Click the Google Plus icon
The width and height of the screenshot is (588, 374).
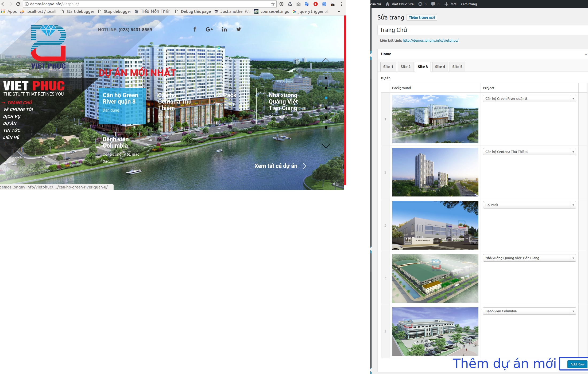[x=209, y=29]
